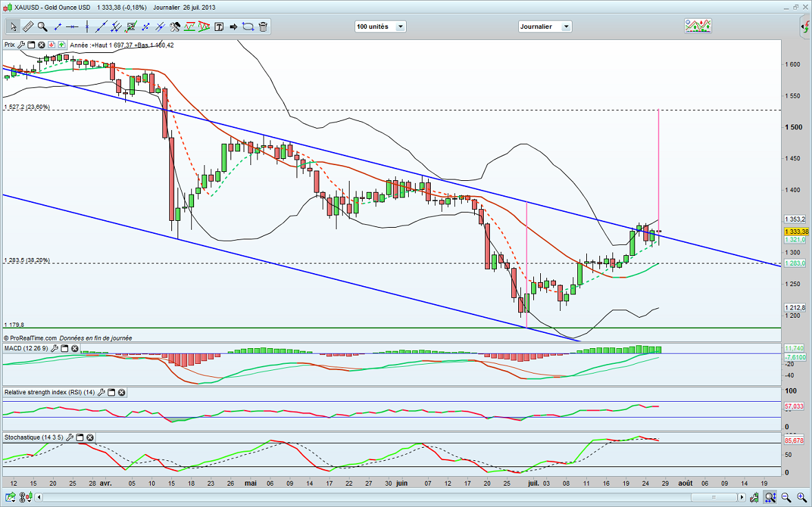812x507 pixels.
Task: Toggle the Stochastique panel window size
Action: tap(78, 438)
